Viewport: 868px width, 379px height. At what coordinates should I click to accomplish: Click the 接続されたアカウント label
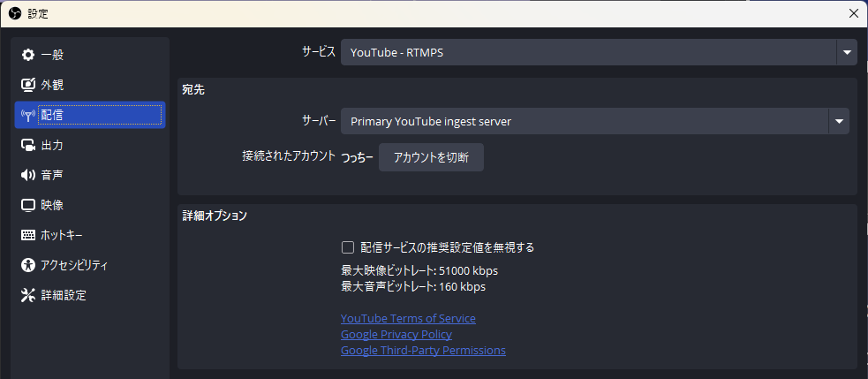click(289, 156)
